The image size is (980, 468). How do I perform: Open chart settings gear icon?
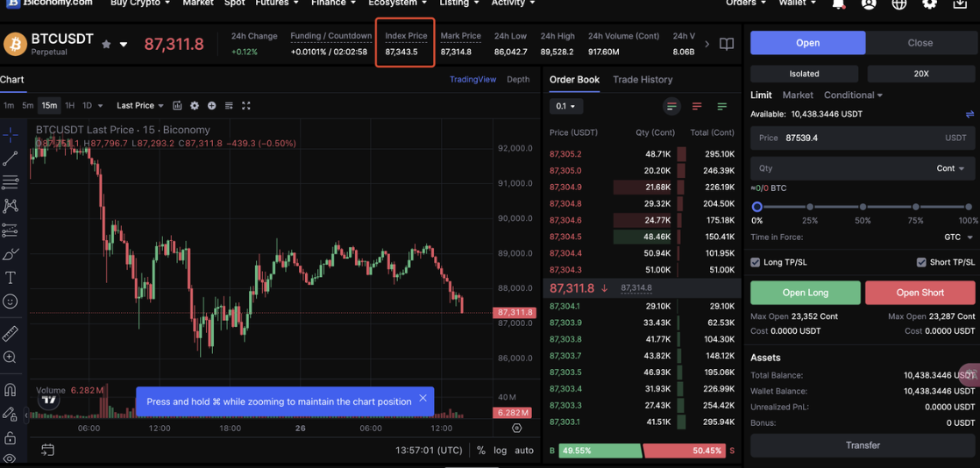[x=195, y=106]
